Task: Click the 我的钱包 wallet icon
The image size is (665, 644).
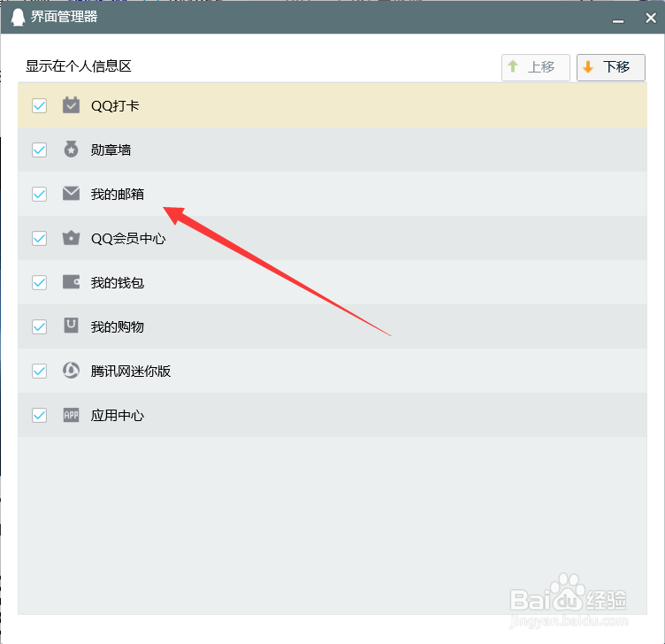Action: 71,281
